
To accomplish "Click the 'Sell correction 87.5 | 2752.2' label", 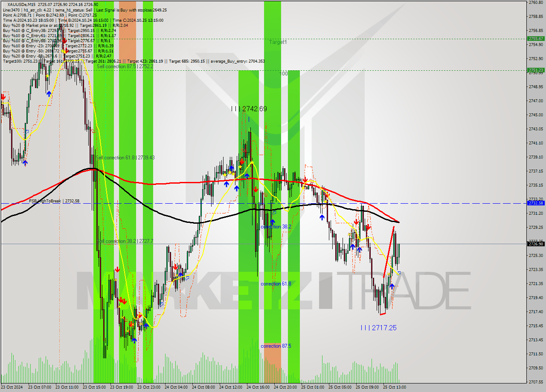I will (125, 66).
